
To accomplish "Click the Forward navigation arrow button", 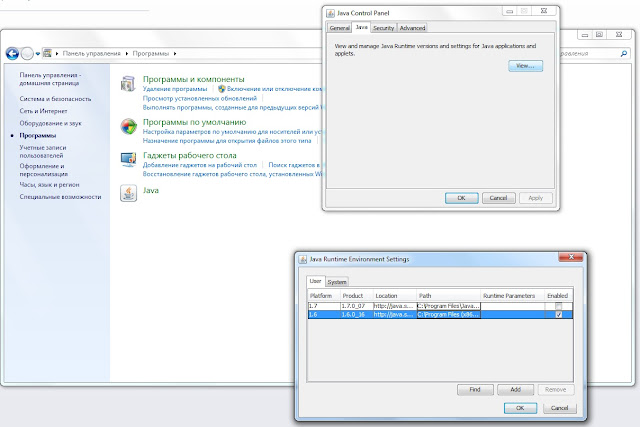I will [x=27, y=53].
